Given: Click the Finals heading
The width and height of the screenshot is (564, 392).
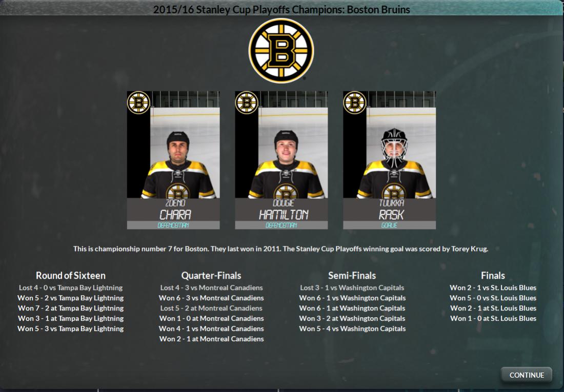Looking at the screenshot, I should 493,276.
